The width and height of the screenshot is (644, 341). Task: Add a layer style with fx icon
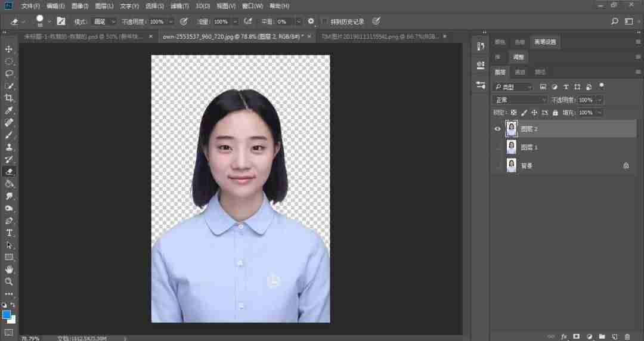(x=564, y=336)
